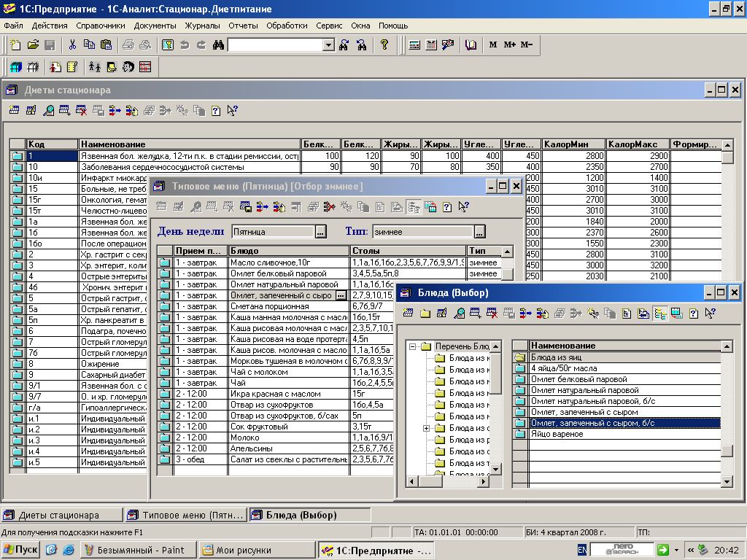Screen dimensions: 747x560
Task: Click the Copy icon in main toolbar
Action: [89, 44]
